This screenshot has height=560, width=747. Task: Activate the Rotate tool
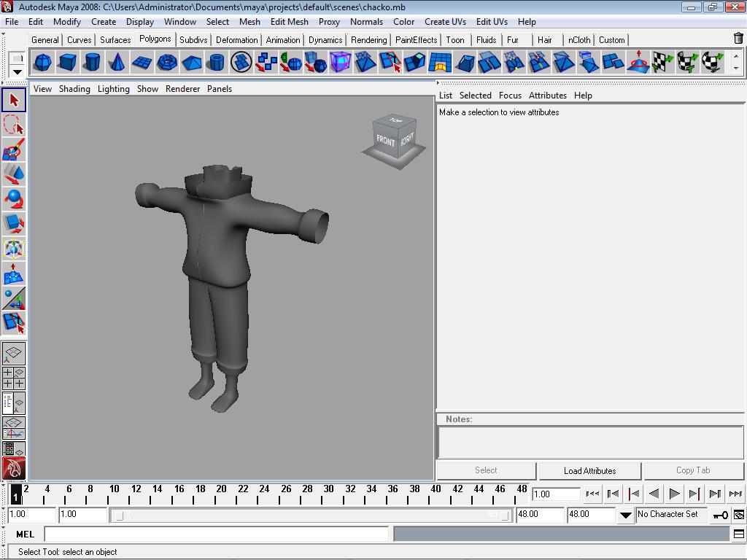14,199
